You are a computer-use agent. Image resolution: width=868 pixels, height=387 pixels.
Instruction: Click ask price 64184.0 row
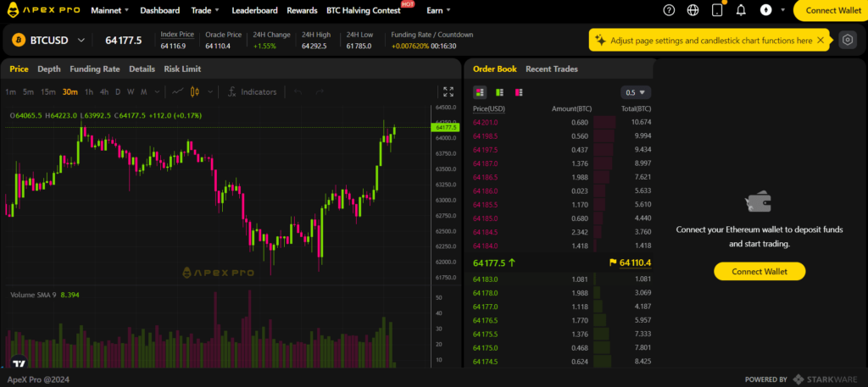coord(562,246)
